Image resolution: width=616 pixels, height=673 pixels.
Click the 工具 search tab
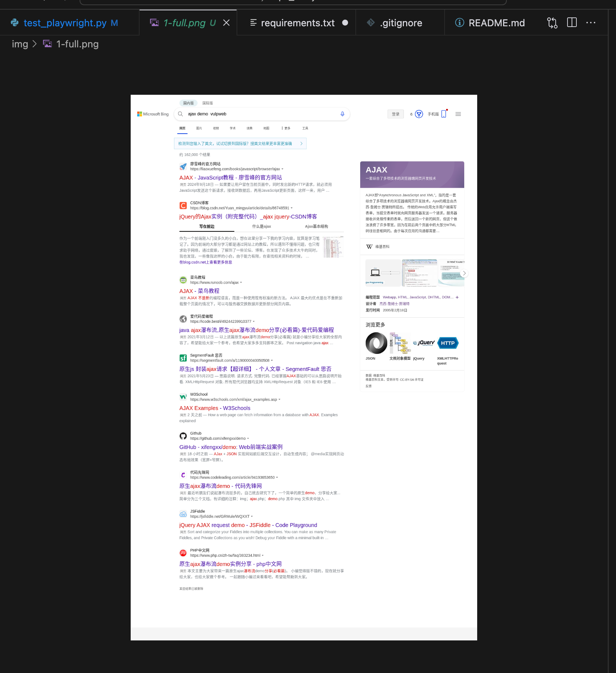[305, 128]
